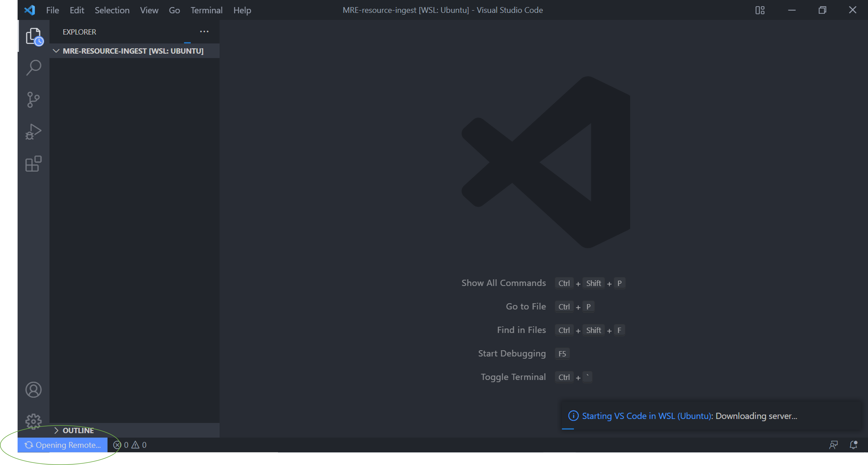Open the View menu
The image size is (868, 465).
[x=149, y=10]
